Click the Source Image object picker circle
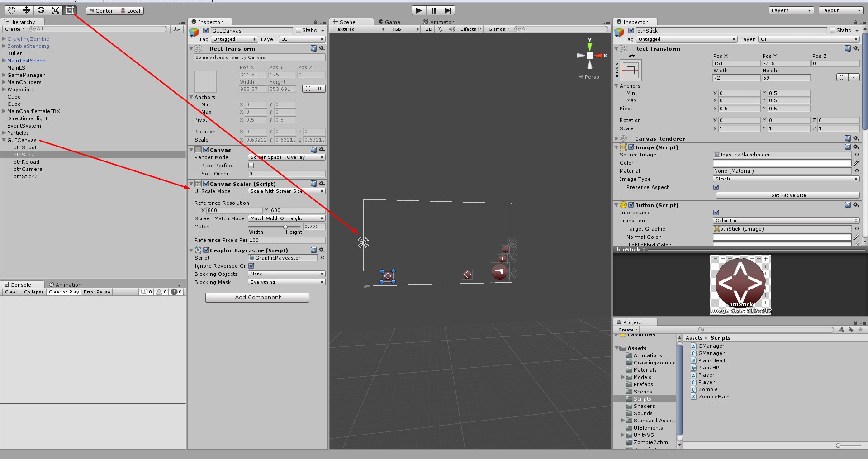 pyautogui.click(x=857, y=155)
